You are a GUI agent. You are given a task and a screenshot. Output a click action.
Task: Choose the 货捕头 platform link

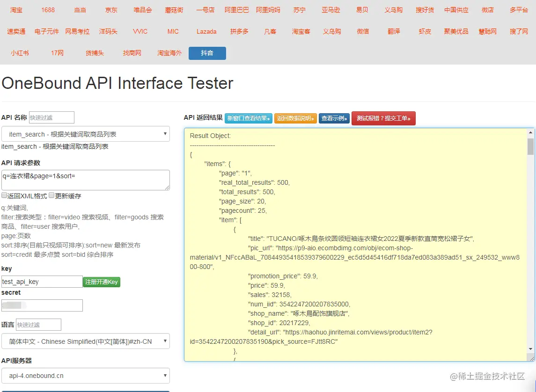(x=95, y=53)
